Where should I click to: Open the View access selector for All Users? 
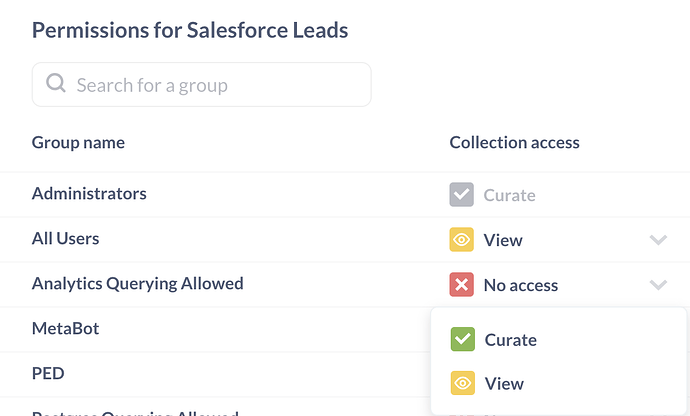pyautogui.click(x=558, y=240)
